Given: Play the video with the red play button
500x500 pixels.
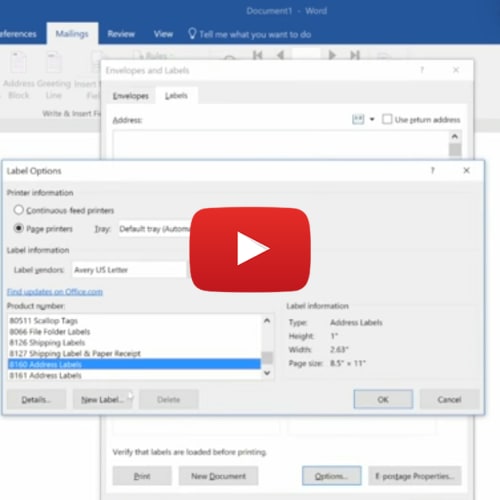Looking at the screenshot, I should 250,249.
